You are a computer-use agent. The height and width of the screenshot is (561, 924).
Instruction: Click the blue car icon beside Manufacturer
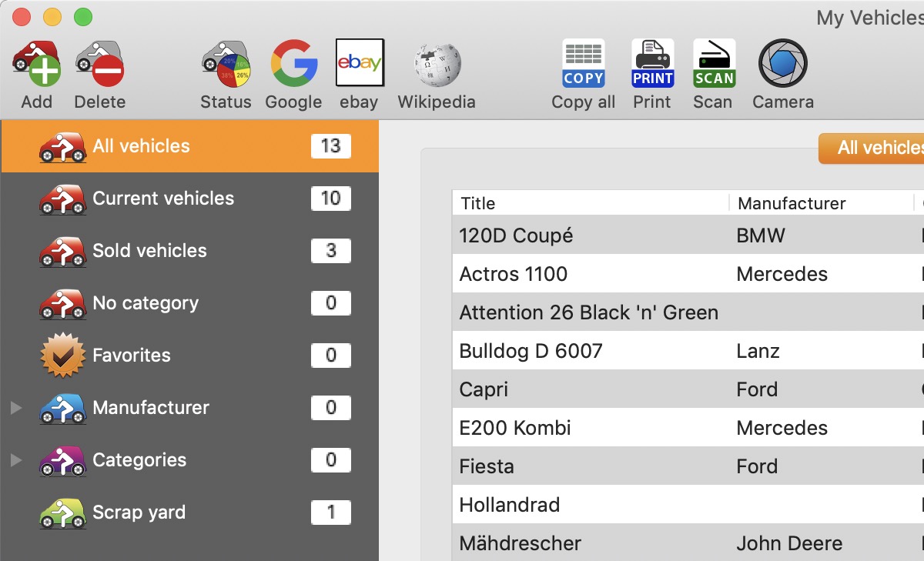tap(62, 408)
